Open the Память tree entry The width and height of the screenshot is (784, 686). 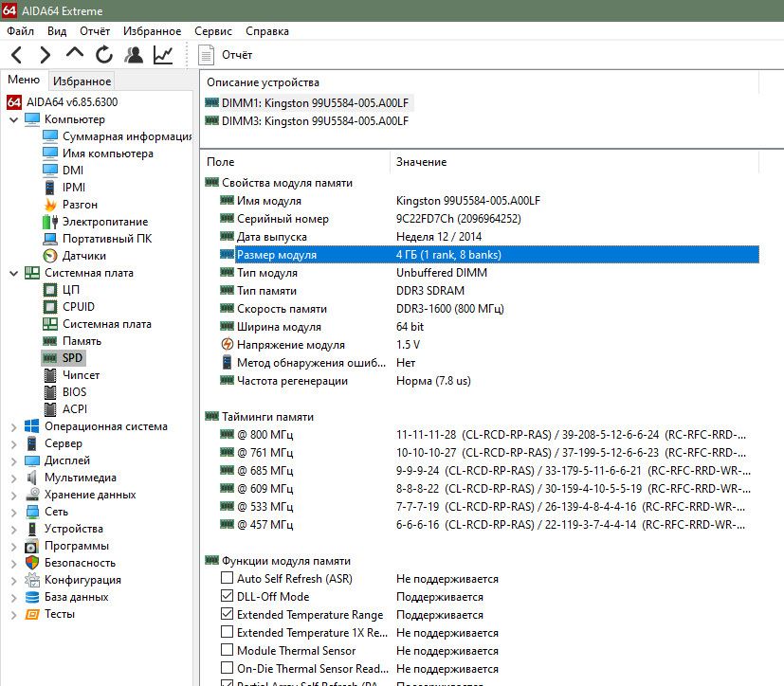[x=82, y=341]
